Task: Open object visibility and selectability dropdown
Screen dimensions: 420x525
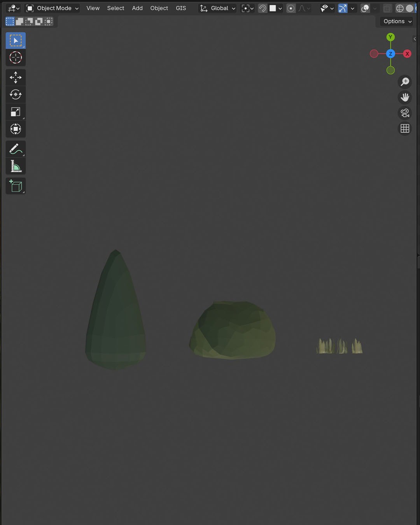Action: click(x=327, y=8)
